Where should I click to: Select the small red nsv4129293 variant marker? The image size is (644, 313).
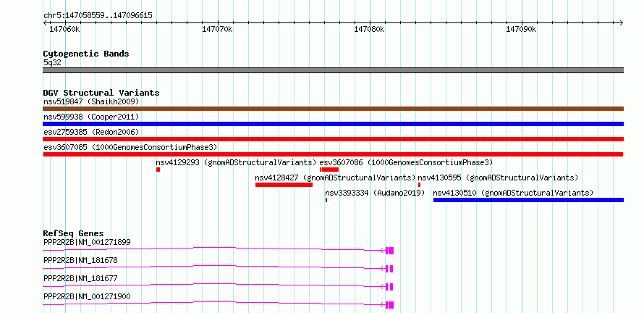coord(158,170)
